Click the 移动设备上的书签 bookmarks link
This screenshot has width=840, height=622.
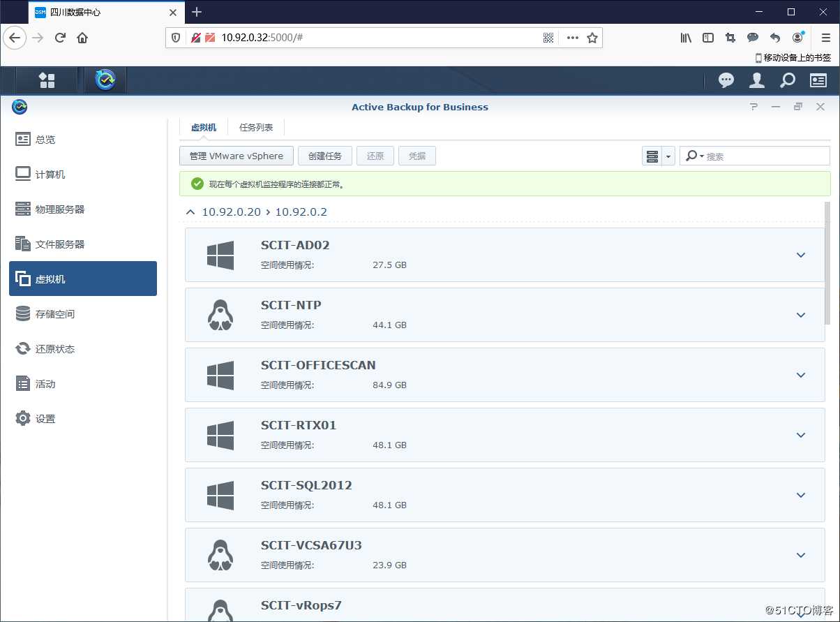793,58
